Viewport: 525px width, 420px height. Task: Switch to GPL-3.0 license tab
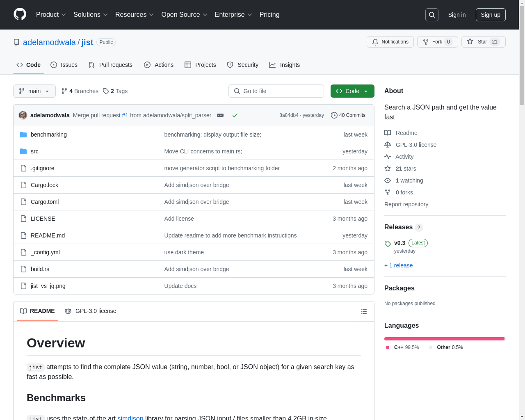pyautogui.click(x=91, y=311)
